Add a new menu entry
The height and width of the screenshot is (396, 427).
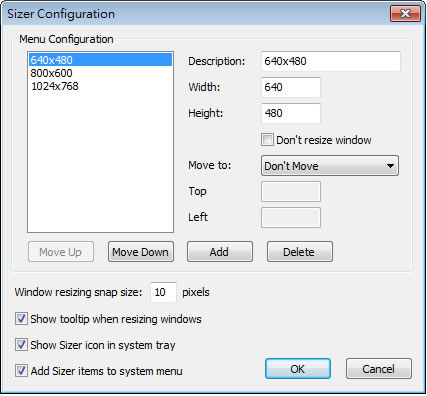(x=220, y=252)
